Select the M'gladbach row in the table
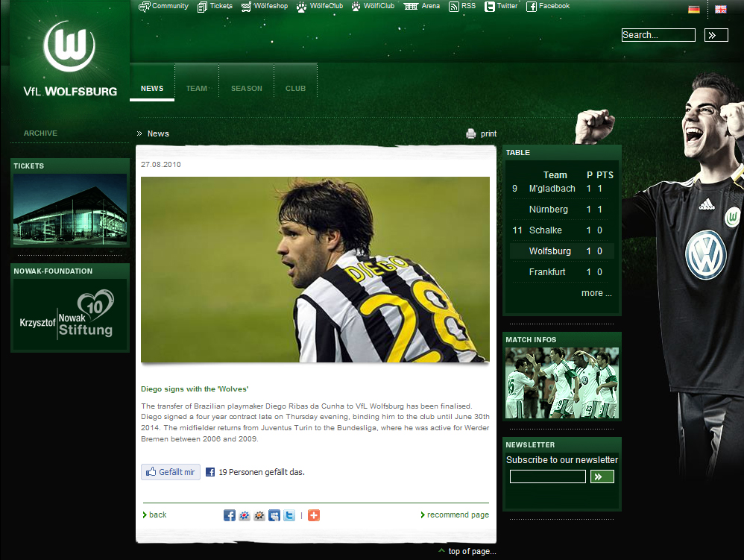 click(562, 189)
